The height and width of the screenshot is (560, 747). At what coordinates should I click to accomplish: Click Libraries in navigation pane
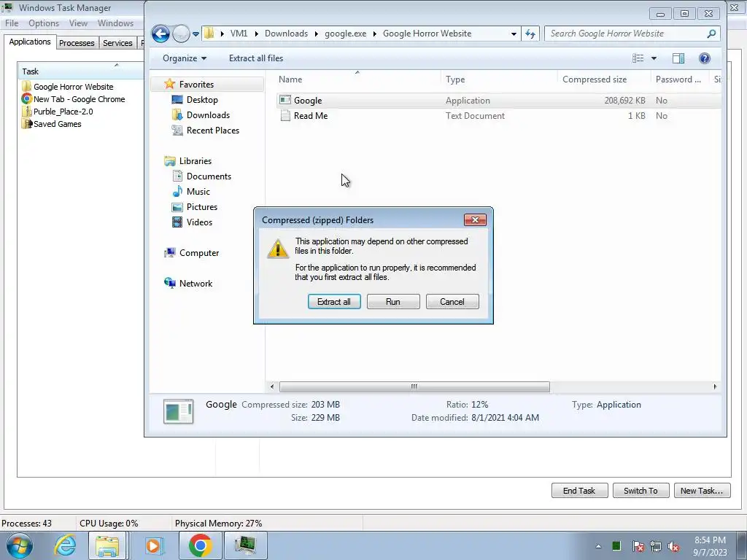click(x=196, y=161)
